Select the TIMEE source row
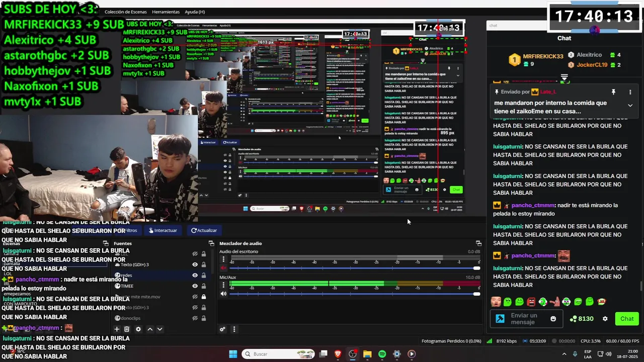The image size is (644, 362). pos(161,286)
